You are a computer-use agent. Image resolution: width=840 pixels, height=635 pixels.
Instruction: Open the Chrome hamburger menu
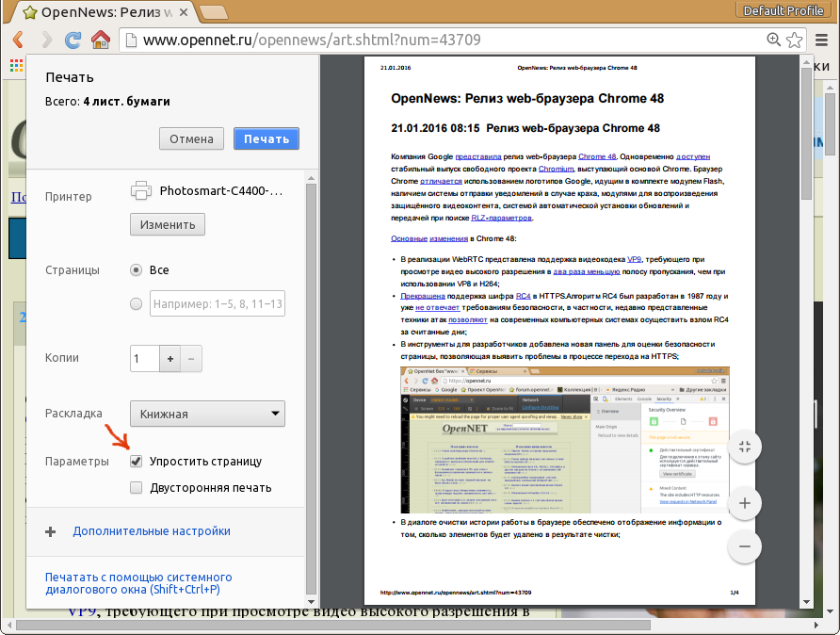[x=821, y=40]
